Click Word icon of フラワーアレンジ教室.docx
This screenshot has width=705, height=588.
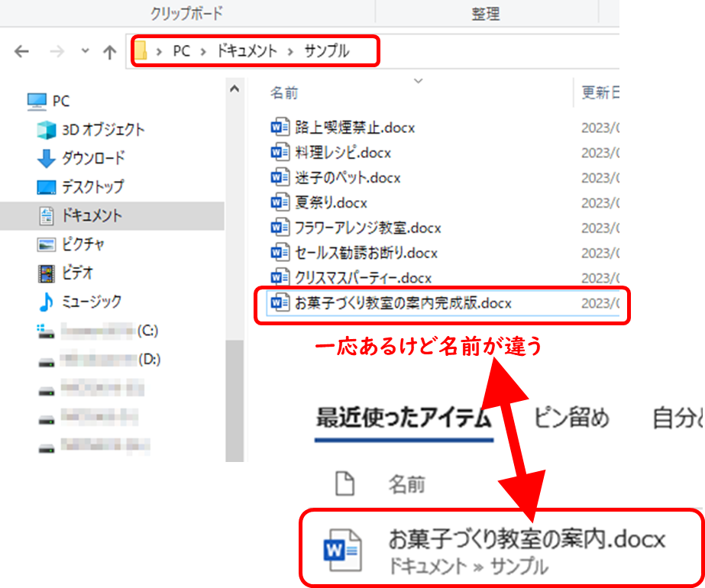(280, 228)
